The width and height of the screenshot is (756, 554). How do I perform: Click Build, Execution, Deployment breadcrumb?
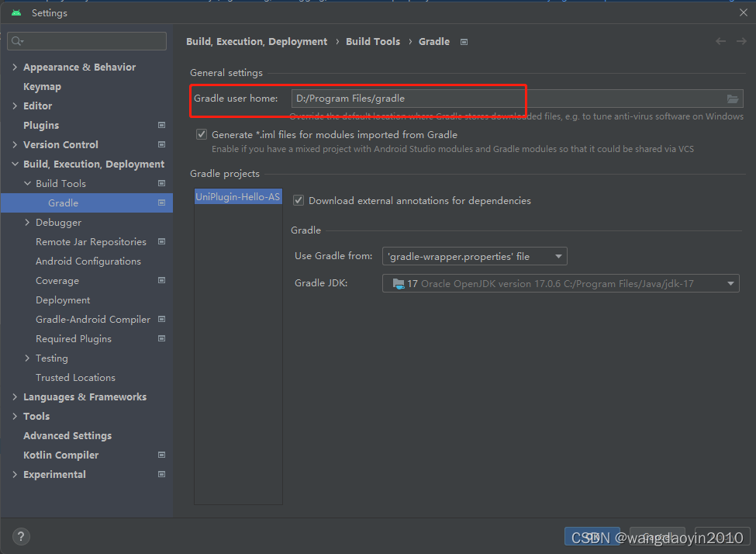click(257, 42)
